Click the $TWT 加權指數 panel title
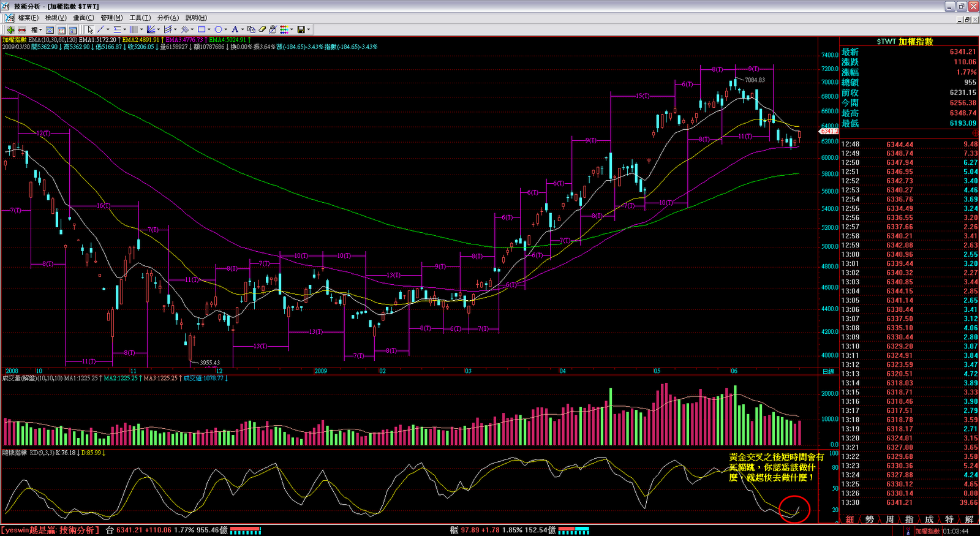The image size is (980, 536). (x=905, y=42)
